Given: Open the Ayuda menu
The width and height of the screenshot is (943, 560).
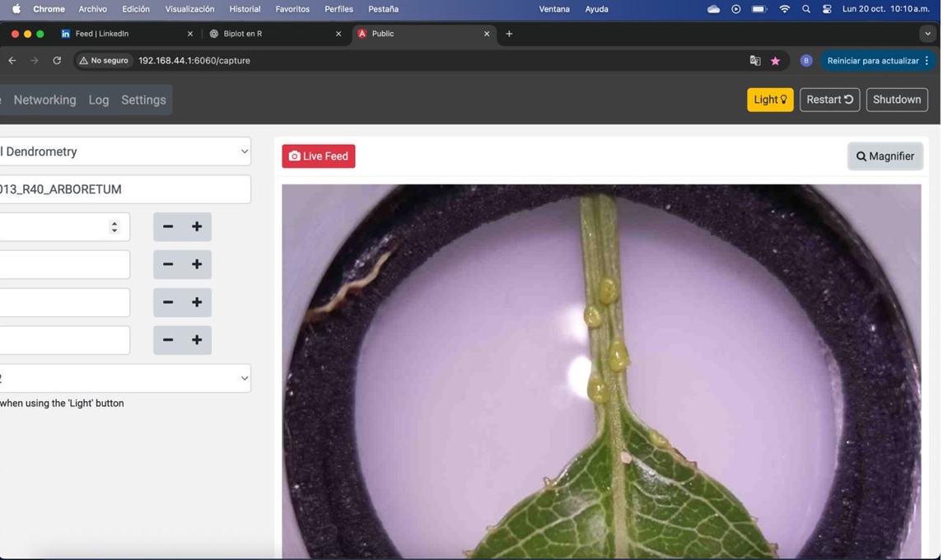Looking at the screenshot, I should coord(596,9).
